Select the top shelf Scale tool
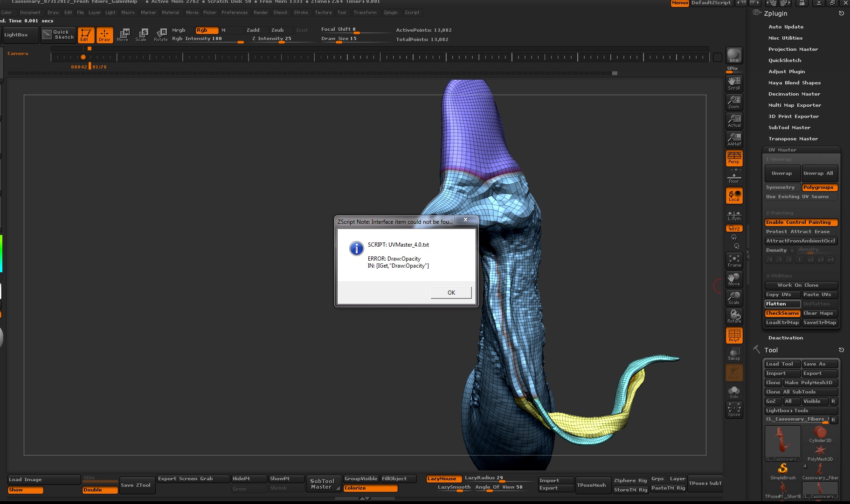This screenshot has width=850, height=504. click(142, 35)
